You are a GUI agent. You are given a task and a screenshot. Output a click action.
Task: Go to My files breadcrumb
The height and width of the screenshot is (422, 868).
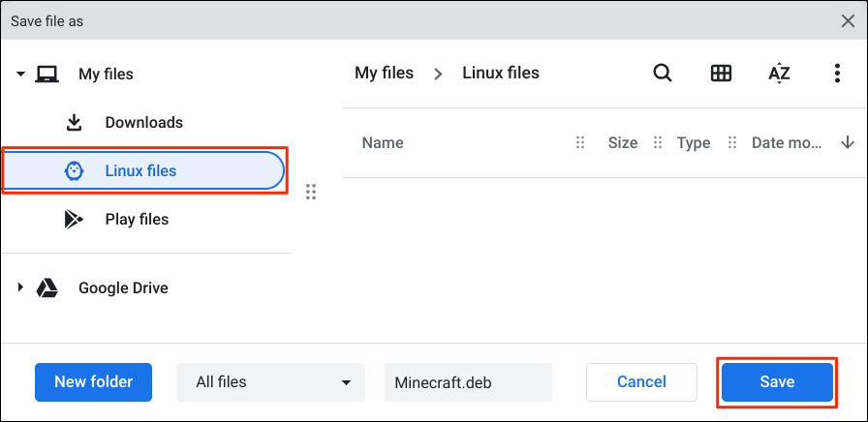384,74
